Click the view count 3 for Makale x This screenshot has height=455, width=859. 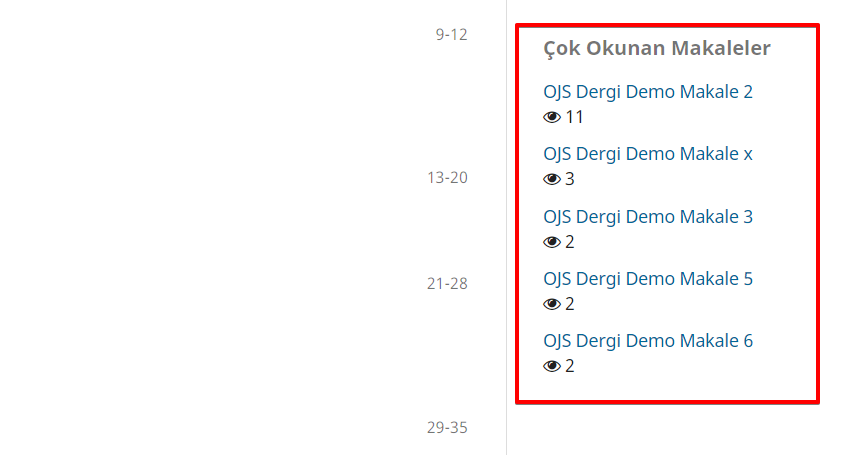[x=570, y=179]
